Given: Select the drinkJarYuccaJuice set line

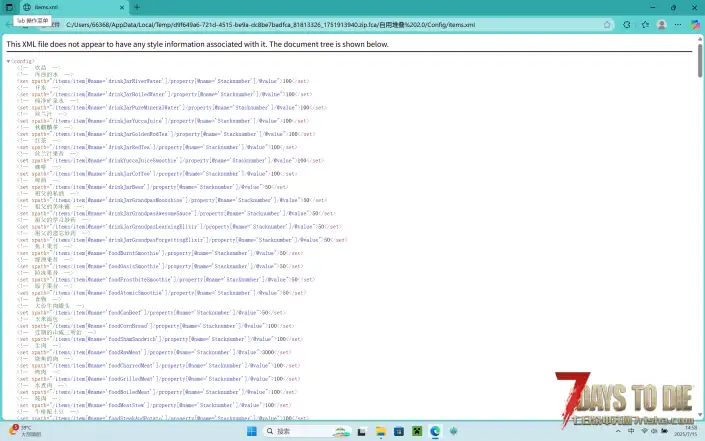Looking at the screenshot, I should coord(163,121).
